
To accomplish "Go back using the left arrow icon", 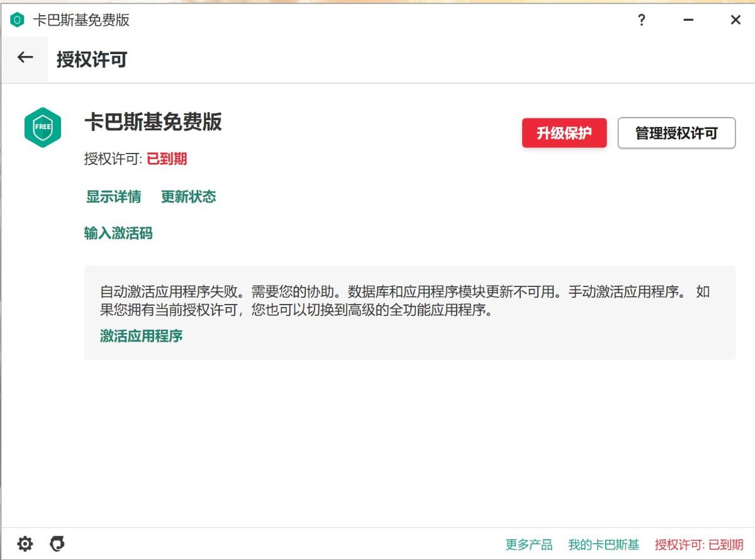I will [x=25, y=58].
